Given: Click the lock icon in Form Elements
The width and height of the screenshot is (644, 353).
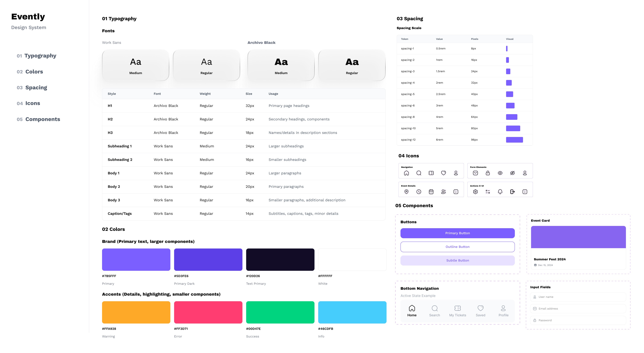Looking at the screenshot, I should click(x=487, y=173).
